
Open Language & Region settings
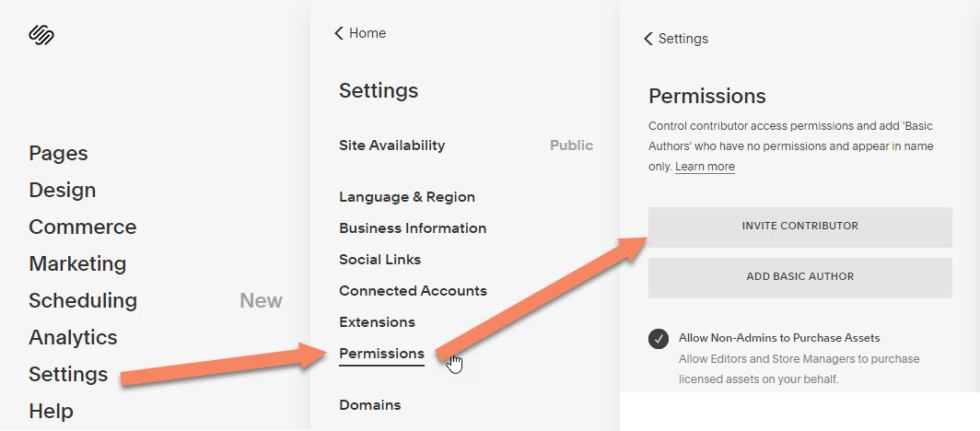pos(406,197)
